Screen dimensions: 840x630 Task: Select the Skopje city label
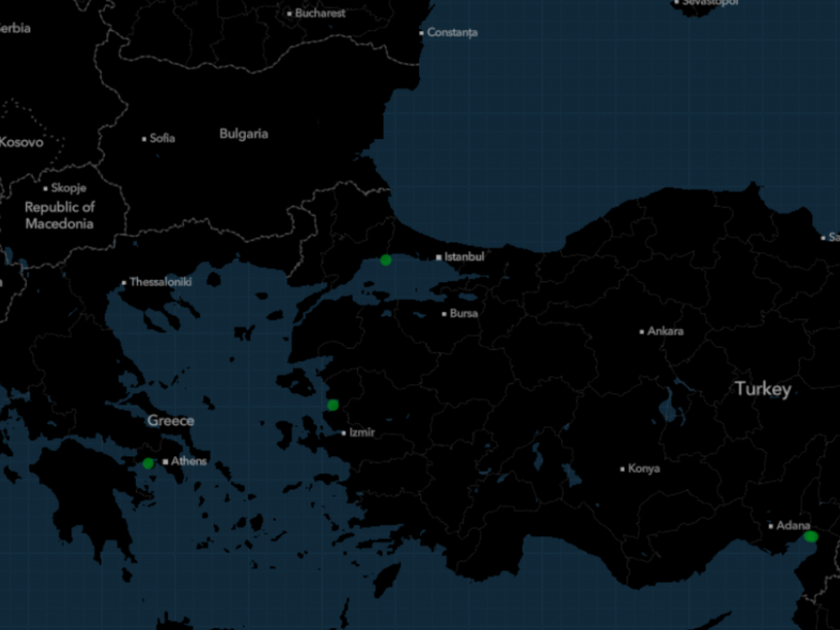coord(69,188)
